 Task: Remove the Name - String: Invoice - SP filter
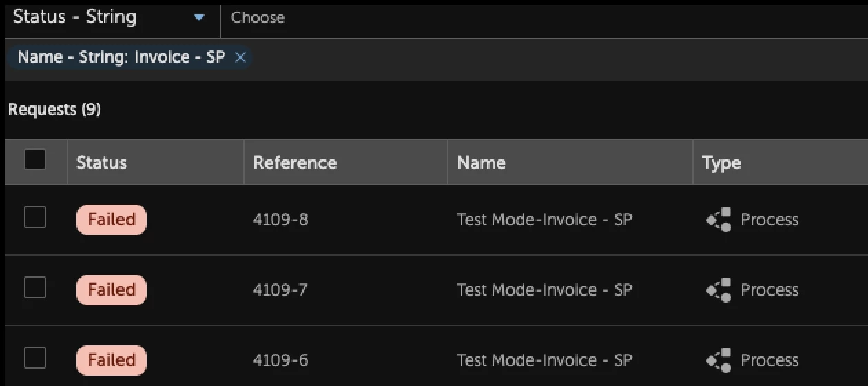240,58
